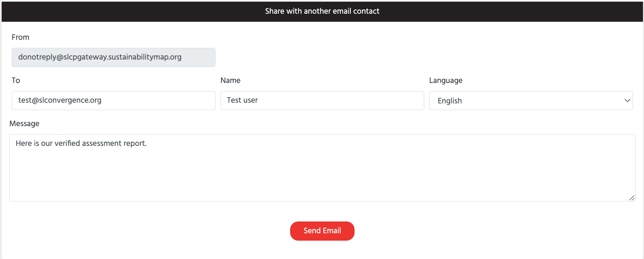The height and width of the screenshot is (259, 644).
Task: Click the word "user" in the Name field
Action: tap(250, 100)
